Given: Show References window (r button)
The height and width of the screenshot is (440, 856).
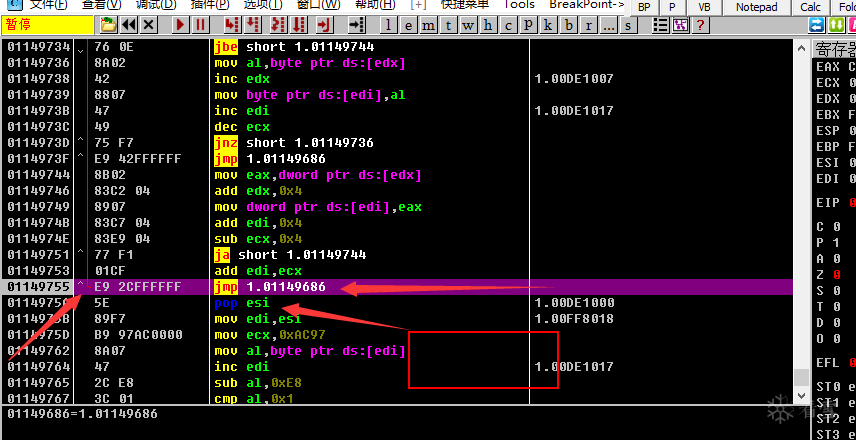Looking at the screenshot, I should click(x=588, y=25).
